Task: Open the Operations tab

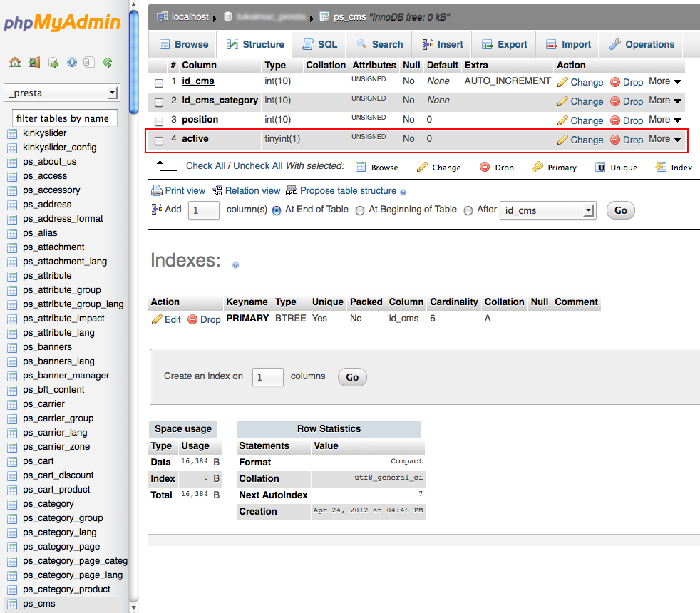Action: (x=642, y=45)
